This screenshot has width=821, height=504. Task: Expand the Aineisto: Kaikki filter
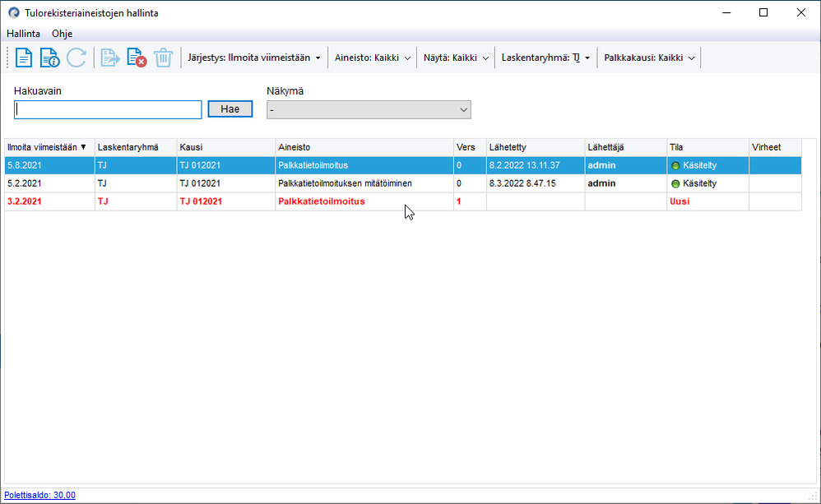click(373, 58)
